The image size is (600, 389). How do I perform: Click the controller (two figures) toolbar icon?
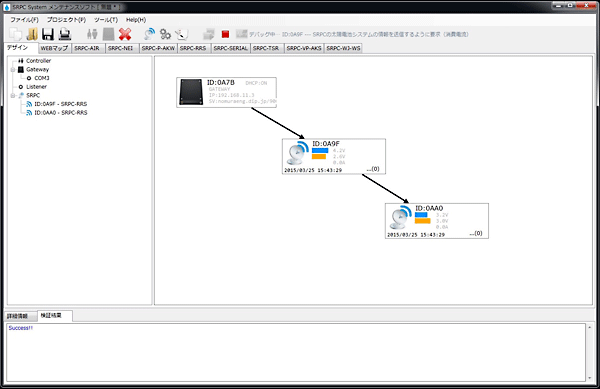[92, 34]
